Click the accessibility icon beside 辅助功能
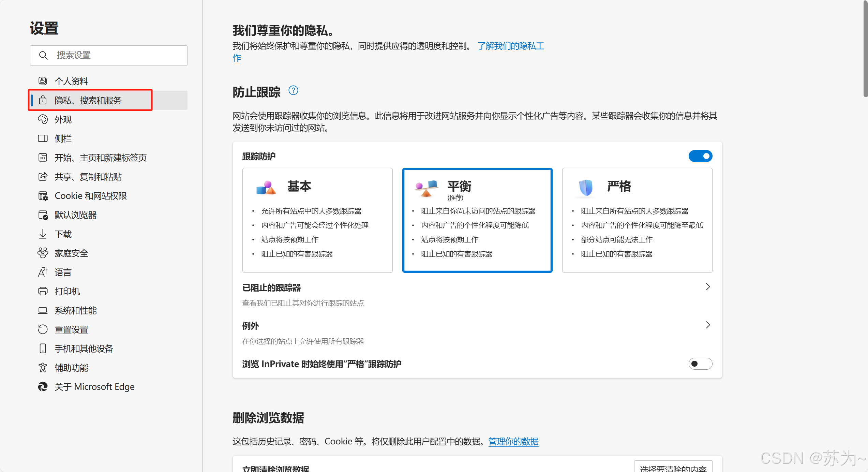 [43, 368]
